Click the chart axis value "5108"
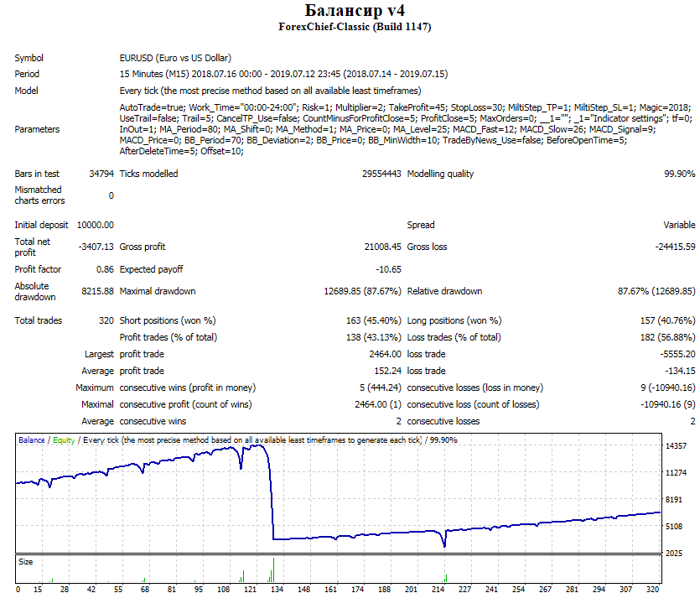 coord(674,527)
